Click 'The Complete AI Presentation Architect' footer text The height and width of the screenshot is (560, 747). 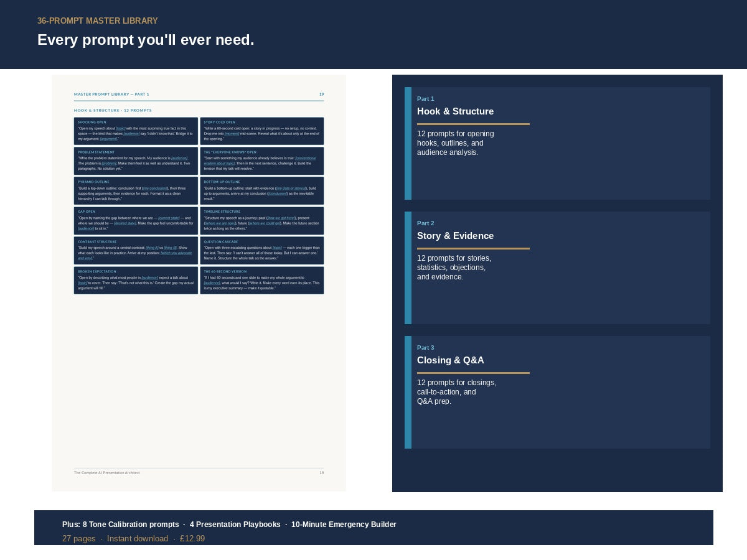[106, 473]
